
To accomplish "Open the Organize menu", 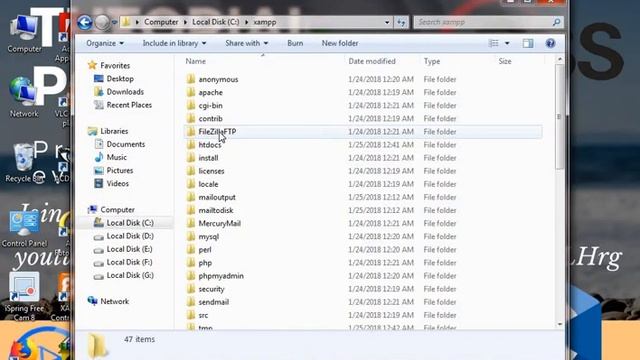I will (x=105, y=43).
